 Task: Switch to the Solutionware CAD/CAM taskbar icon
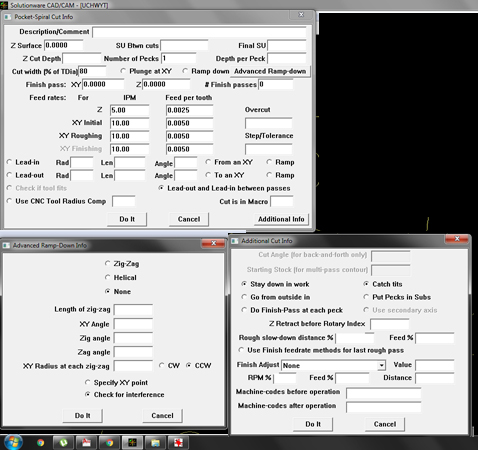point(132,443)
